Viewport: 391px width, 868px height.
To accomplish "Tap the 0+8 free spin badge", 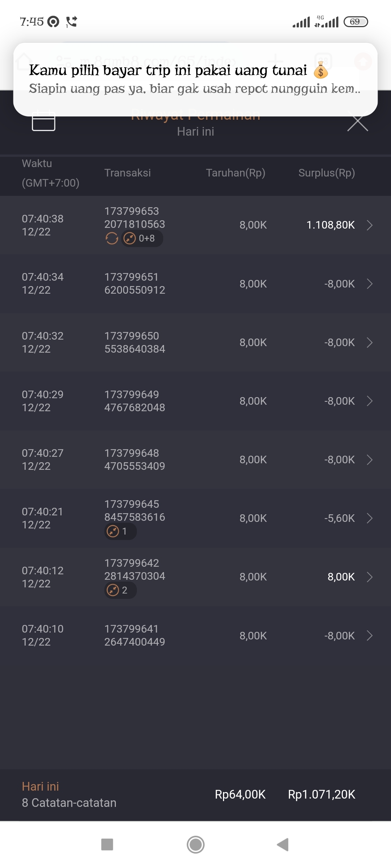I will [x=142, y=238].
